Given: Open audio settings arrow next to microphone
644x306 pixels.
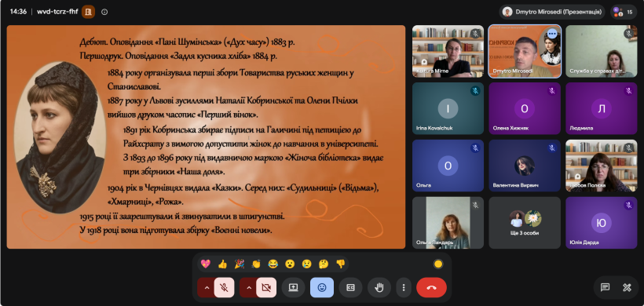Looking at the screenshot, I should [x=207, y=287].
